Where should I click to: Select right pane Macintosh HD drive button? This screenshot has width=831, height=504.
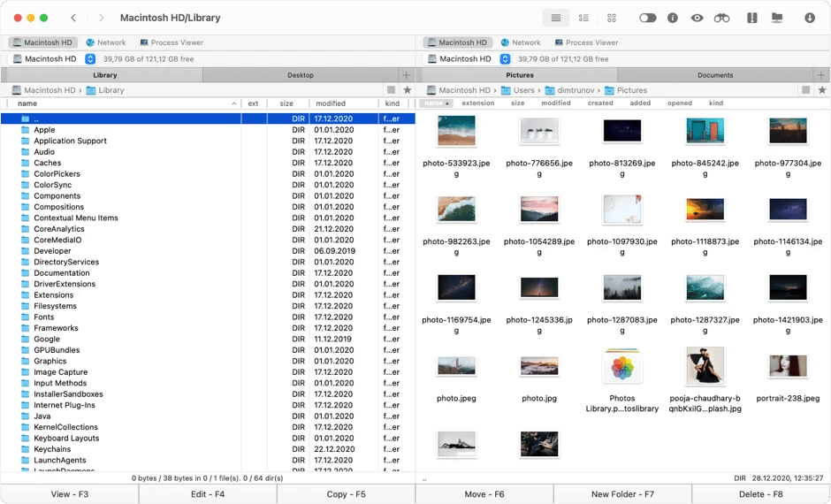click(x=458, y=42)
